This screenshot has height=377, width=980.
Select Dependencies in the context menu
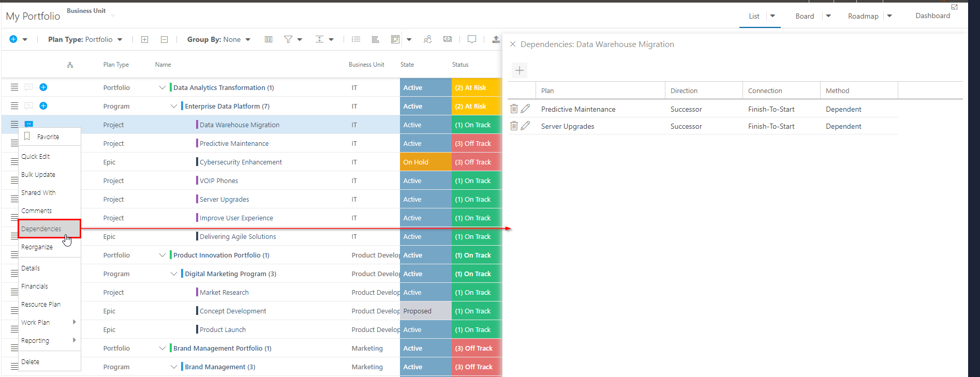pos(50,229)
